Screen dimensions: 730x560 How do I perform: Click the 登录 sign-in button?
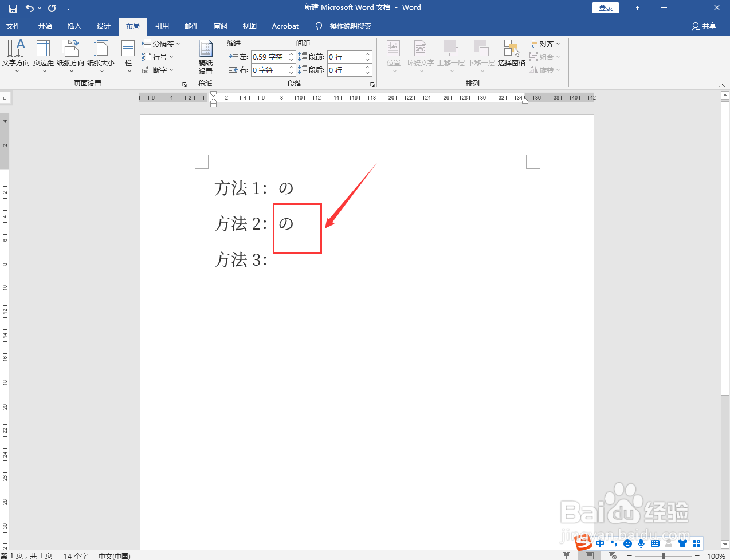[606, 7]
